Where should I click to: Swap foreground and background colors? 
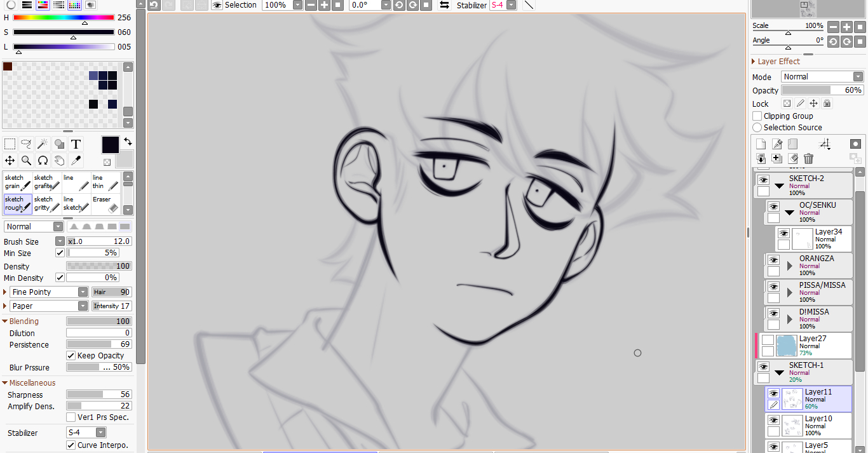point(128,141)
